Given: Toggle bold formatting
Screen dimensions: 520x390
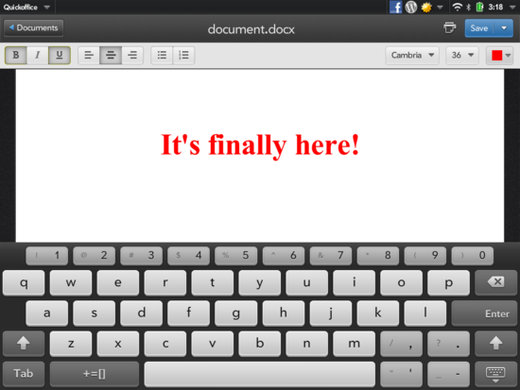Looking at the screenshot, I should (16, 55).
